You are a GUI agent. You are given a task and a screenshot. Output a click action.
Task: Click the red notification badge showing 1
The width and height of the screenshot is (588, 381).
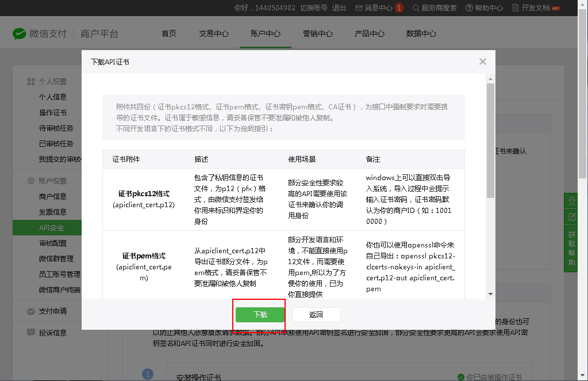point(399,8)
